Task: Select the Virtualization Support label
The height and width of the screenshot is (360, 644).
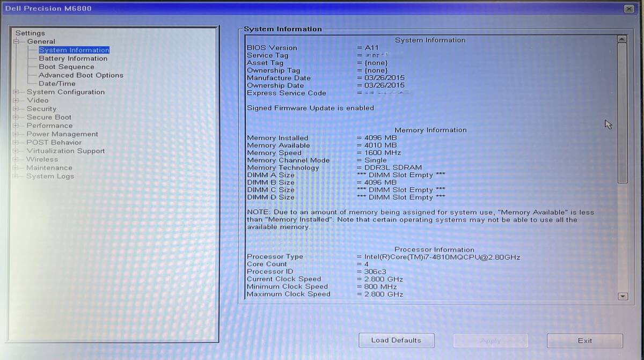Action: (66, 151)
